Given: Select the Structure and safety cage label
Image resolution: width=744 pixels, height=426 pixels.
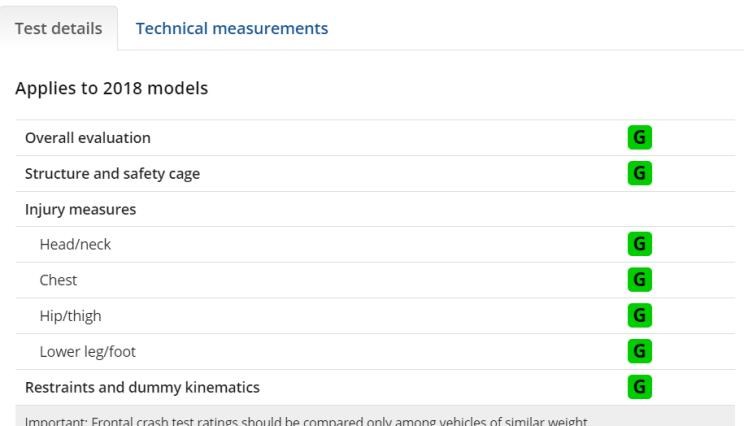Looking at the screenshot, I should 112,174.
